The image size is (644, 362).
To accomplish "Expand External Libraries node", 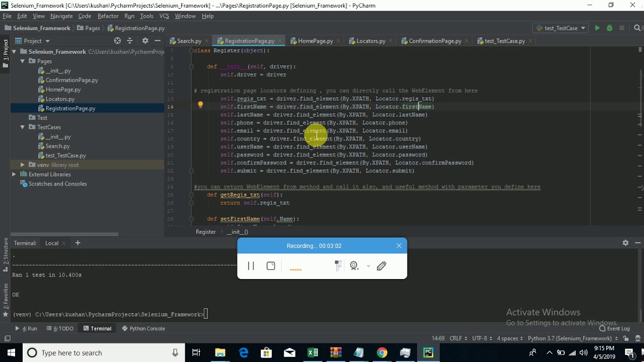I will tap(14, 174).
